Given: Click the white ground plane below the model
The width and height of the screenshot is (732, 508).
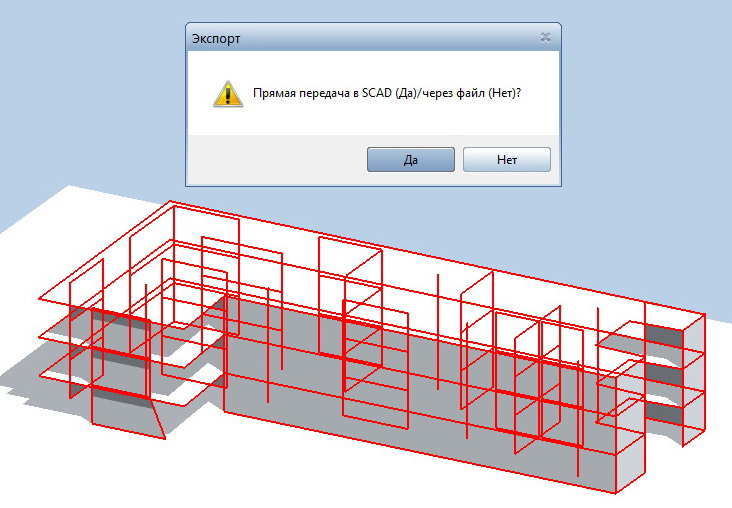Looking at the screenshot, I should [x=327, y=476].
